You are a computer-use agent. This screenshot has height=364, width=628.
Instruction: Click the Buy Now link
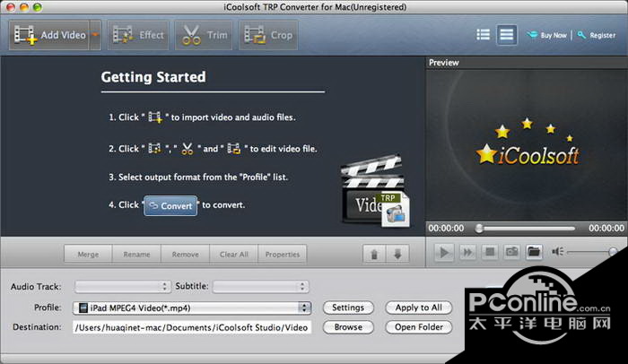click(x=547, y=35)
